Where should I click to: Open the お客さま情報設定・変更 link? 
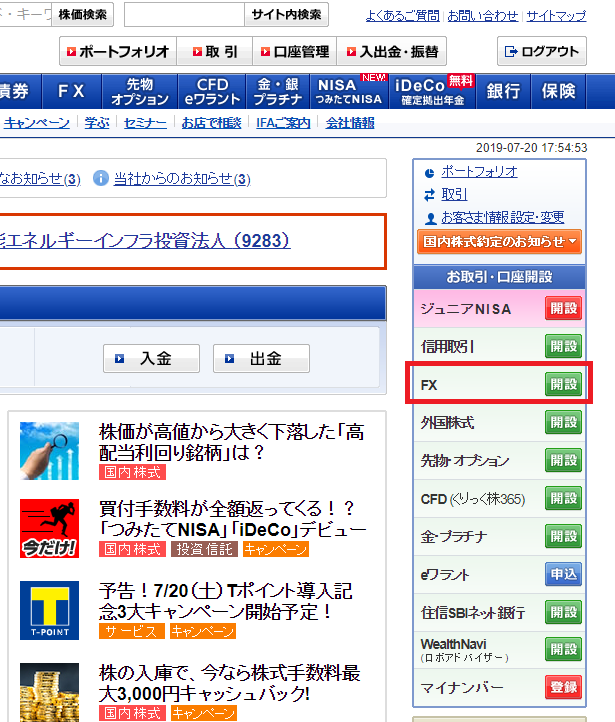point(503,217)
